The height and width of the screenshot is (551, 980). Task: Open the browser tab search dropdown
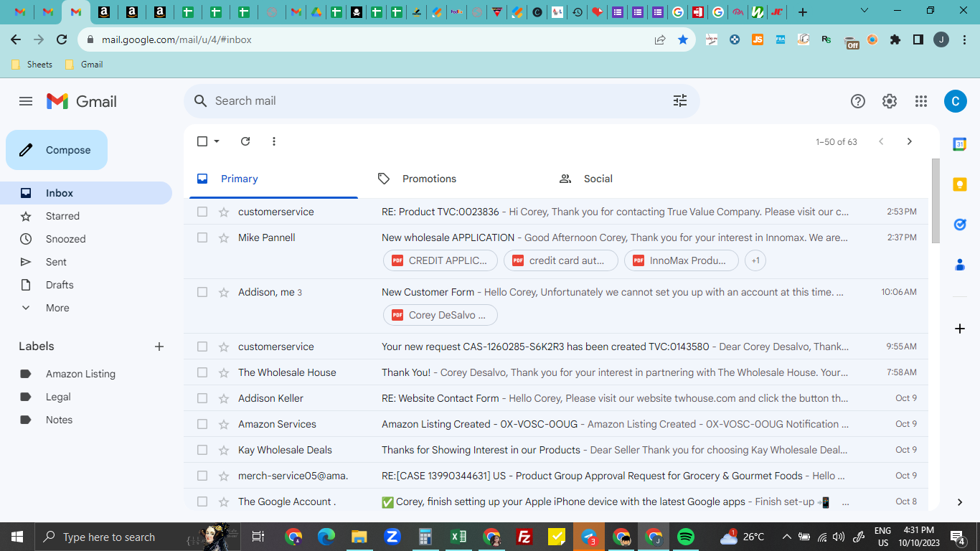click(x=864, y=11)
